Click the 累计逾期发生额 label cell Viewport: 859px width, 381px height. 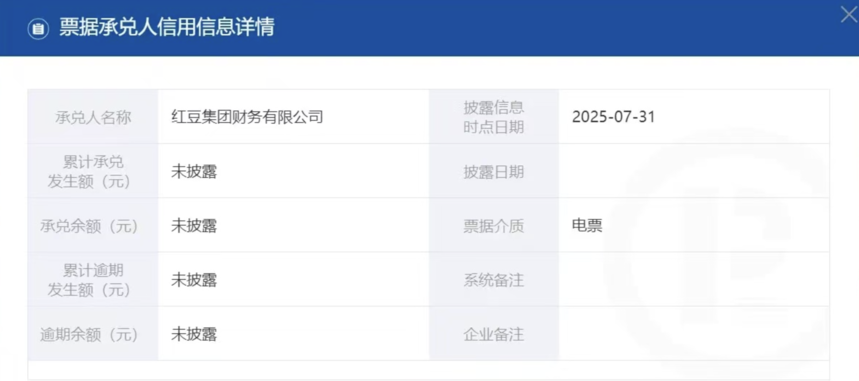pyautogui.click(x=93, y=280)
